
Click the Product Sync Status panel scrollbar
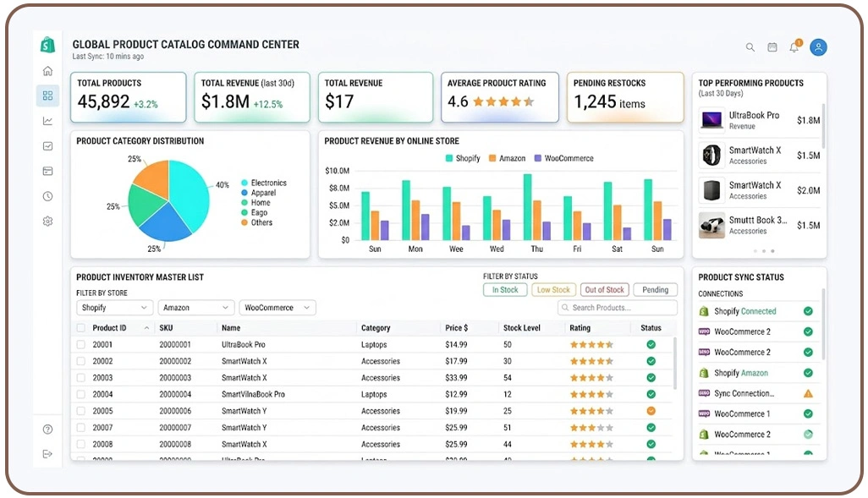[823, 324]
